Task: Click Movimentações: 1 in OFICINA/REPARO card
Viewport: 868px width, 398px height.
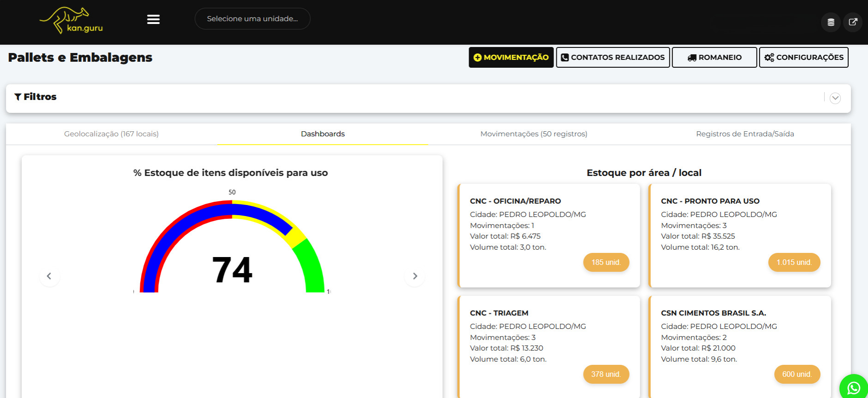Action: click(x=502, y=225)
